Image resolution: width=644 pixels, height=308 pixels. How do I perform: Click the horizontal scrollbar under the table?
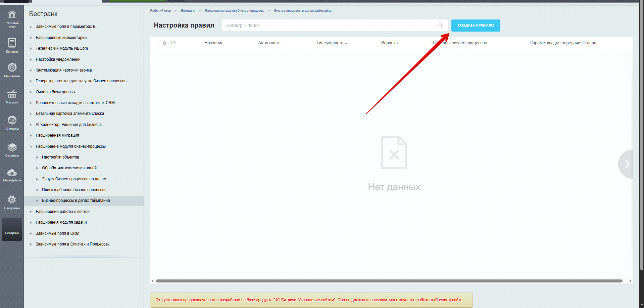coord(389,281)
